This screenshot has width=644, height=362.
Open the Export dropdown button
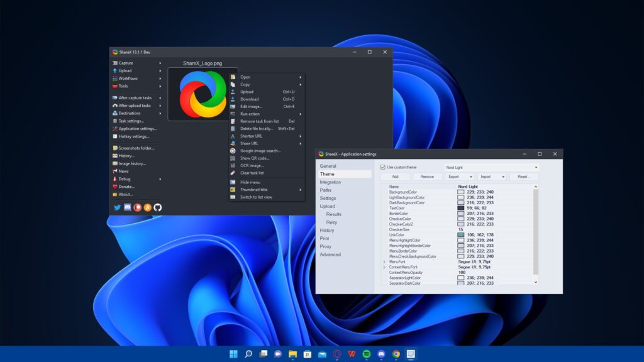460,177
